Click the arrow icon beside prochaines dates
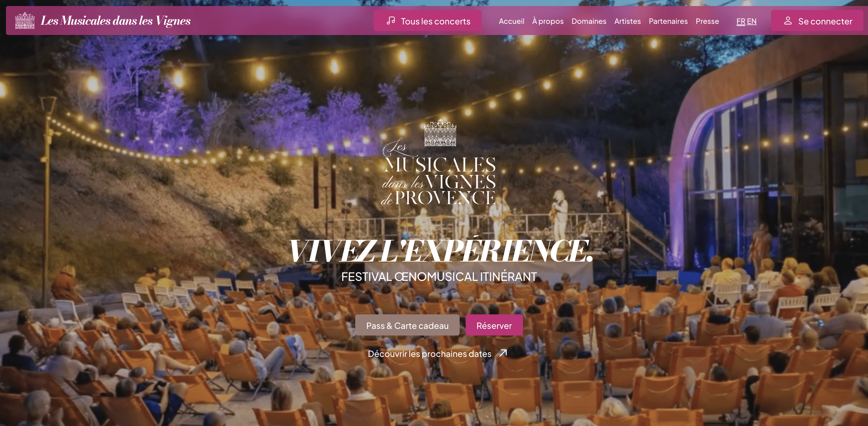 coord(503,353)
